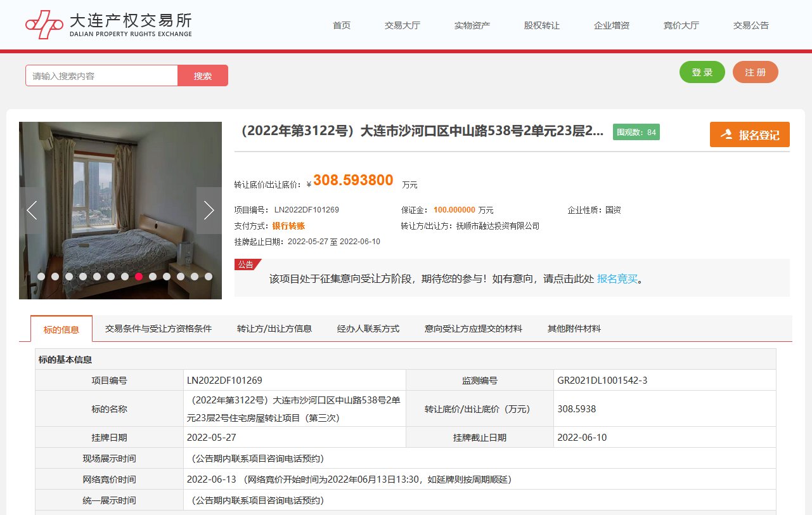The height and width of the screenshot is (515, 812).
Task: Follow the 报名竞买 link in the notice
Action: 617,278
